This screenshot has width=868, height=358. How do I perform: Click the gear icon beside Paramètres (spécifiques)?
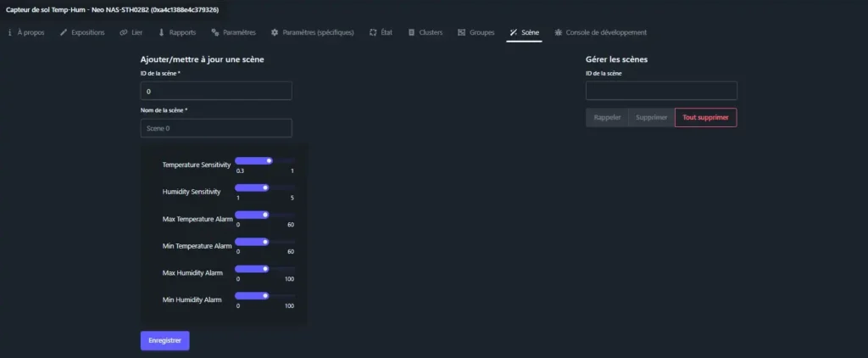coord(275,33)
